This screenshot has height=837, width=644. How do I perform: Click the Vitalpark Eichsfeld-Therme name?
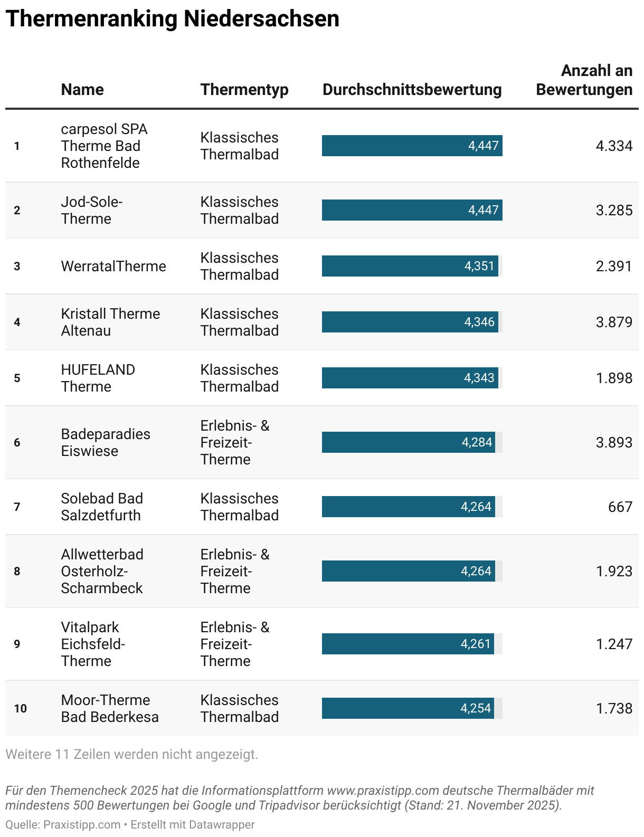coord(93,644)
